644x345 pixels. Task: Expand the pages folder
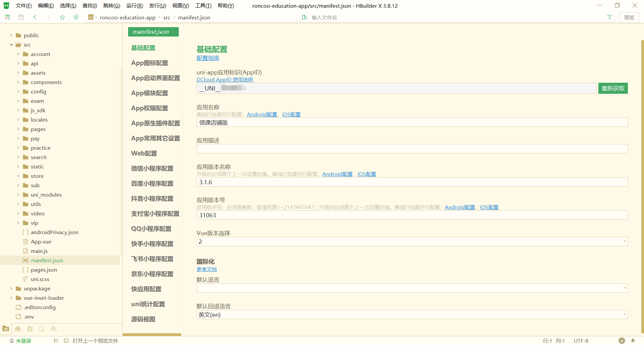coord(18,129)
